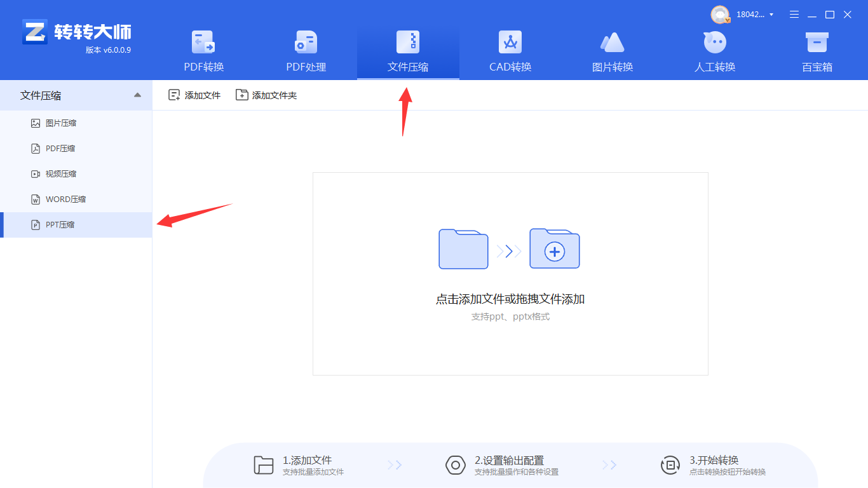The width and height of the screenshot is (868, 488).
Task: Open the hamburger menu icon in title bar
Action: 794,15
